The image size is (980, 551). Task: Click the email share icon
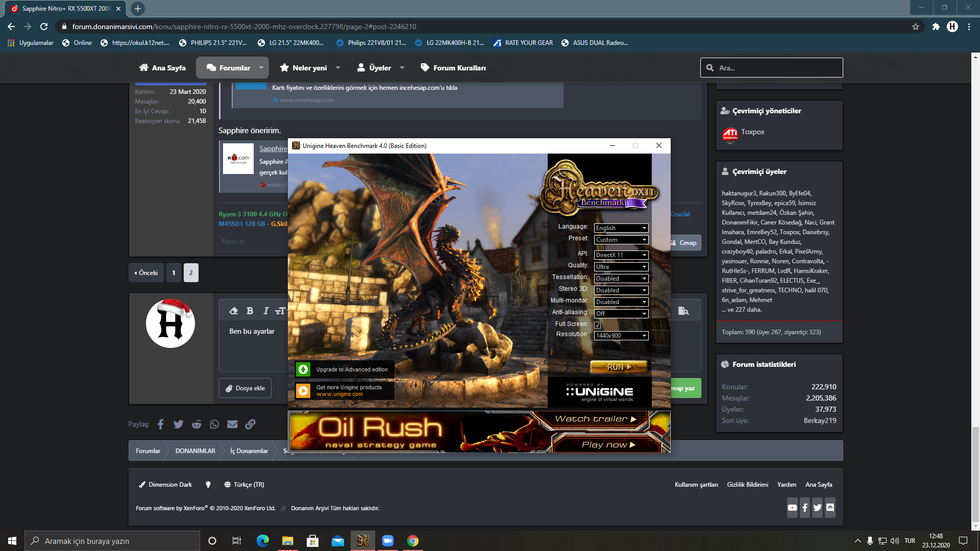pyautogui.click(x=232, y=424)
